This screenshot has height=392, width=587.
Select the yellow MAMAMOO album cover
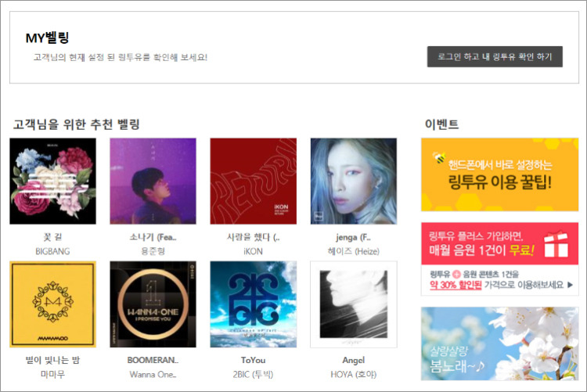point(52,304)
